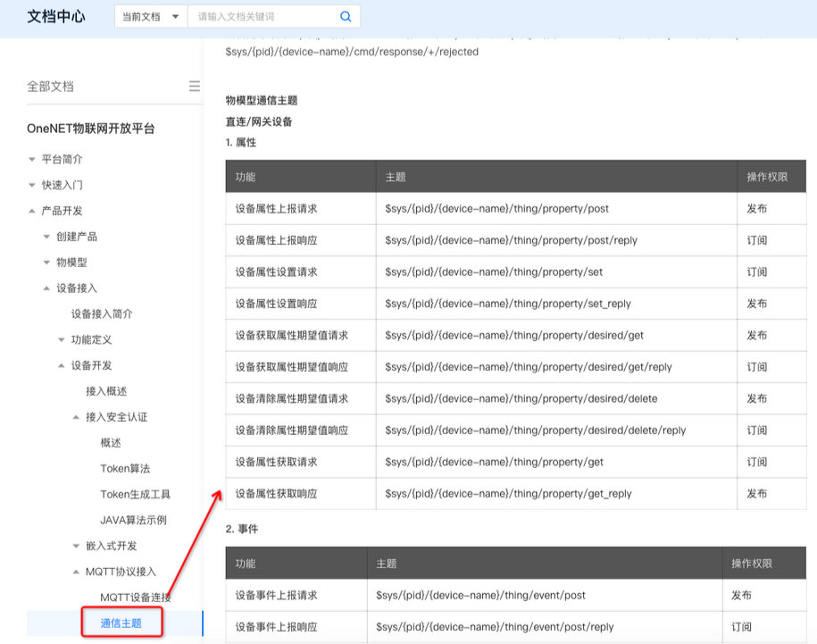Select 通信主题 in the sidebar
The height and width of the screenshot is (644, 817).
pyautogui.click(x=121, y=623)
